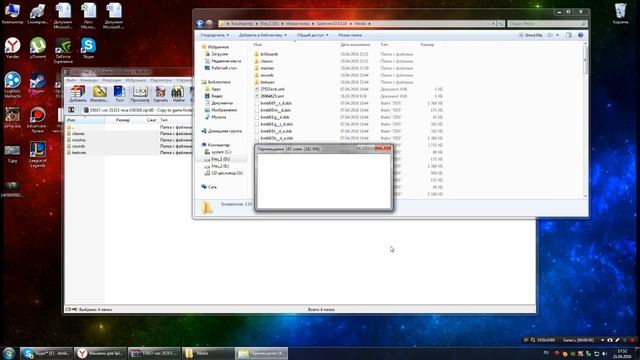This screenshot has width=640, height=360.
Task: Open the Операции menu in WinRAR
Action: (x=111, y=80)
